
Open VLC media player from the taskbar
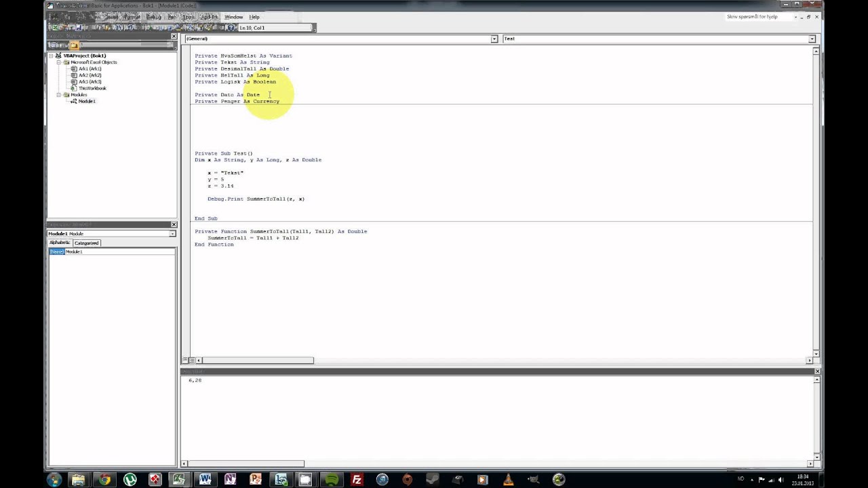pyautogui.click(x=508, y=479)
